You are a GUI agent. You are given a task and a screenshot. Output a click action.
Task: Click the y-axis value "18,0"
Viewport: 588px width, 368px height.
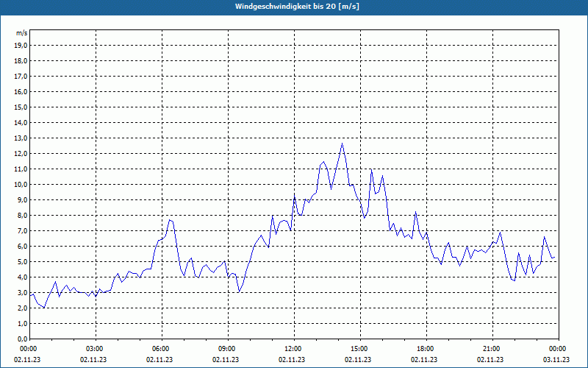click(21, 61)
